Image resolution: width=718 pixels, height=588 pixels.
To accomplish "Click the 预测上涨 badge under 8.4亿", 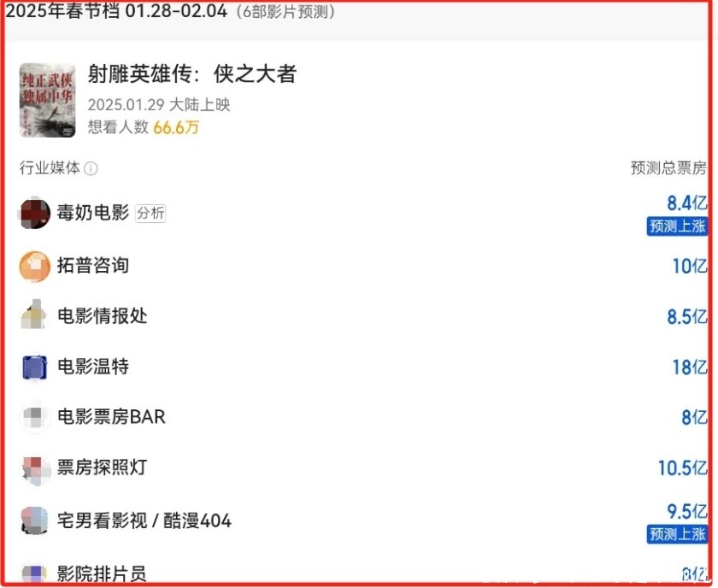I will (677, 226).
